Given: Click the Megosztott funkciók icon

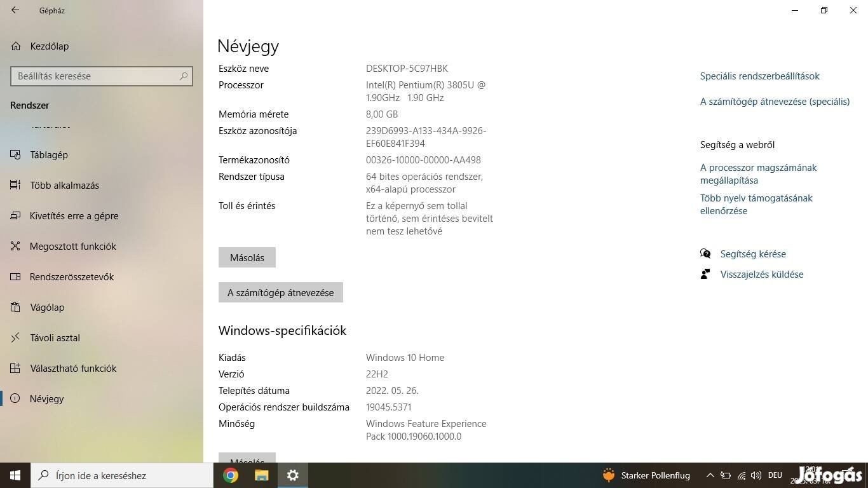Looking at the screenshot, I should 16,246.
